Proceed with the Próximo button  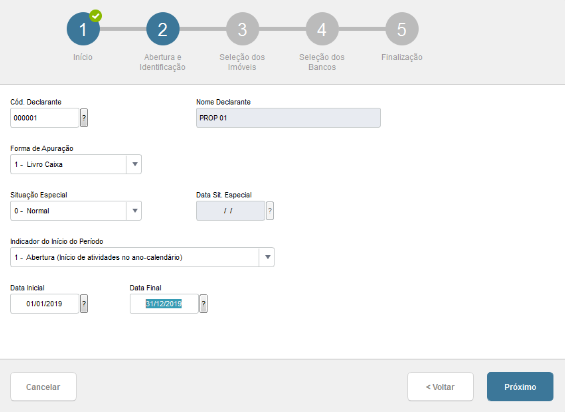click(x=520, y=387)
